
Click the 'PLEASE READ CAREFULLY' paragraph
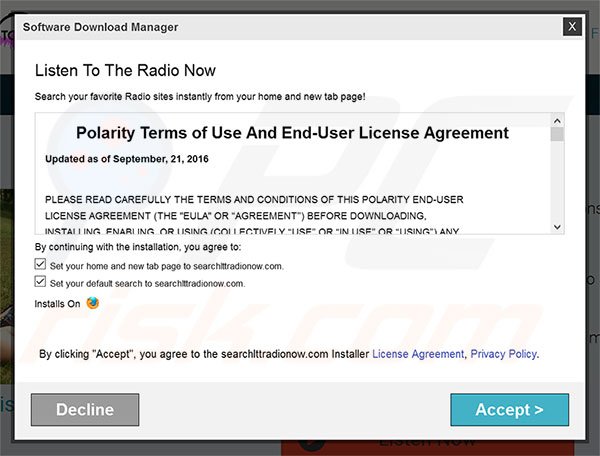coord(254,215)
